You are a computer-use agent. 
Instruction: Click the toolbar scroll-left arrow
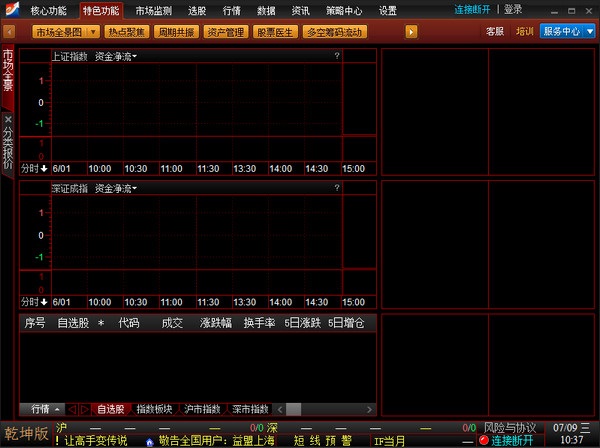point(9,32)
